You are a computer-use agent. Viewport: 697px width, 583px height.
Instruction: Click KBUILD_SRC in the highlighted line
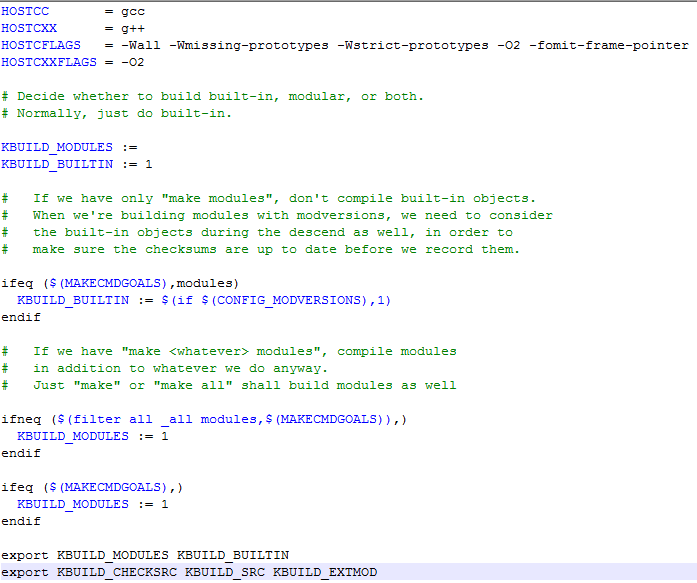pos(225,572)
